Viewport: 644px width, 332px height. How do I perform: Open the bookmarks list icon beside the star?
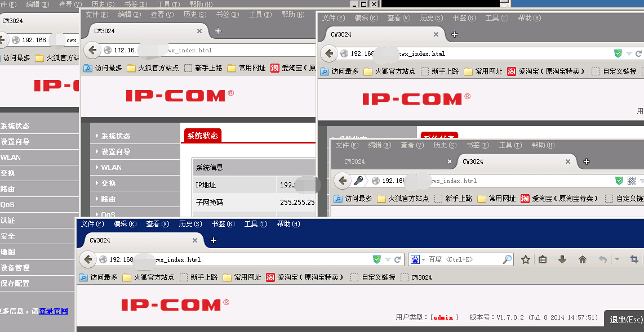point(543,259)
